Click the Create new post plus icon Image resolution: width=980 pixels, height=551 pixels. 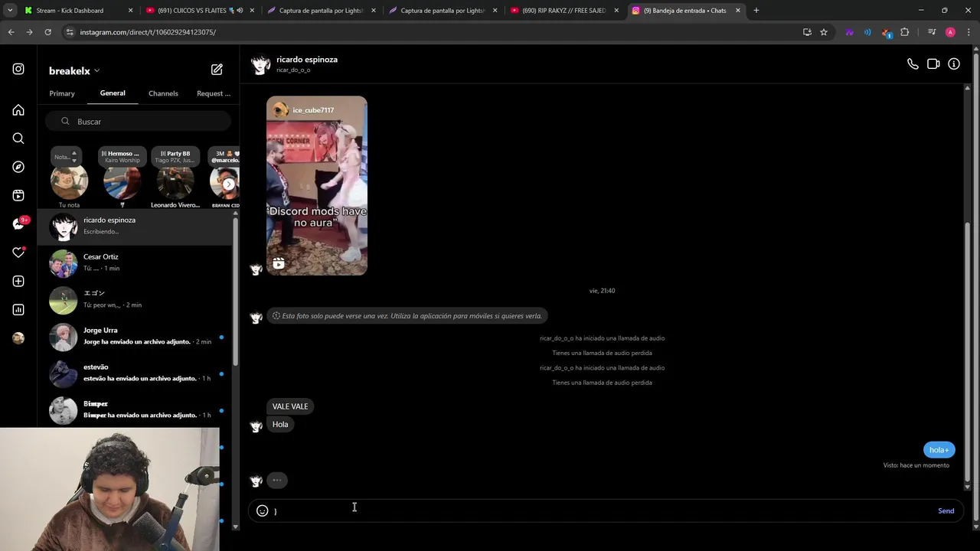point(18,281)
